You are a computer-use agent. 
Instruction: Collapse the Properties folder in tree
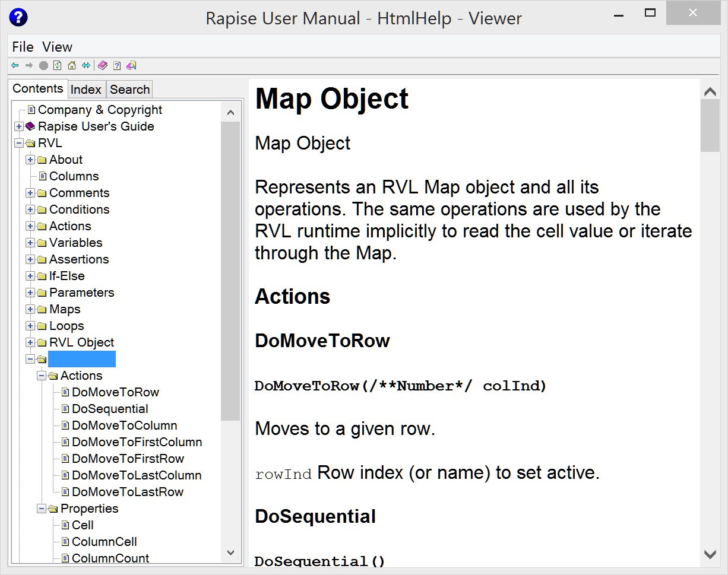42,509
